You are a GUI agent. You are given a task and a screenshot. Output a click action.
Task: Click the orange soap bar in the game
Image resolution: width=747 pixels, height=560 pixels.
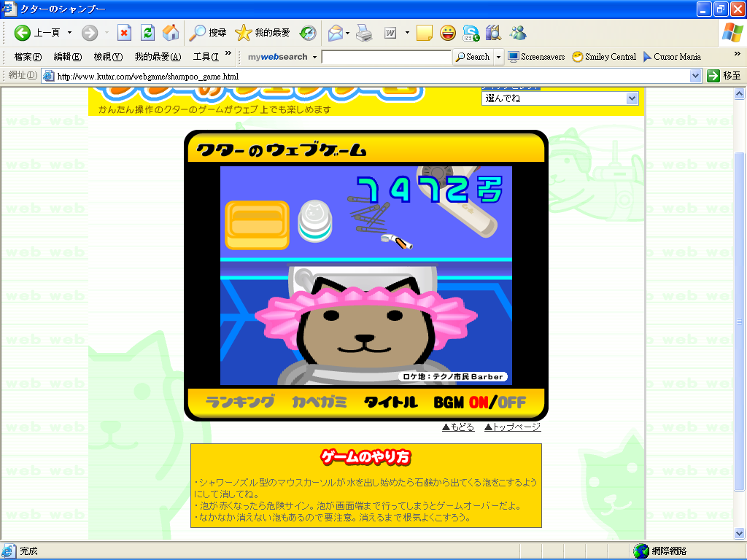coord(258,225)
